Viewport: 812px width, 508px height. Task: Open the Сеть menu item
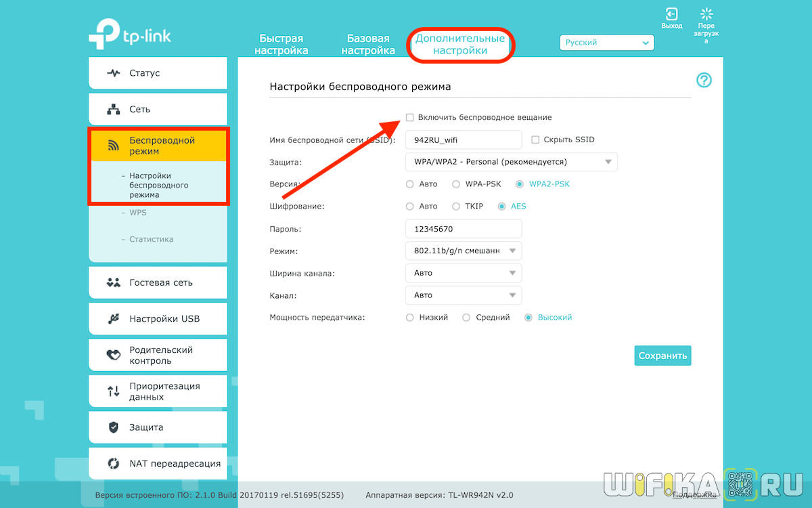pyautogui.click(x=158, y=109)
